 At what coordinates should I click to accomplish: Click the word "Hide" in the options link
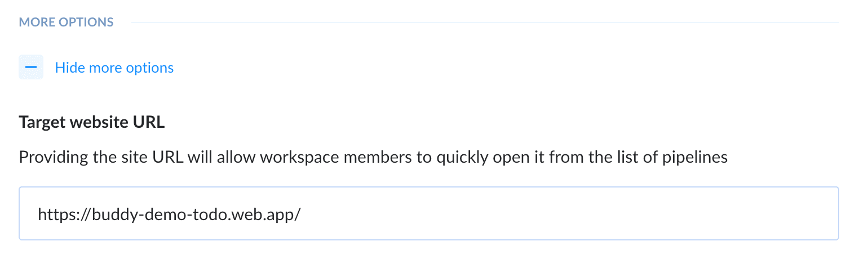(x=69, y=68)
